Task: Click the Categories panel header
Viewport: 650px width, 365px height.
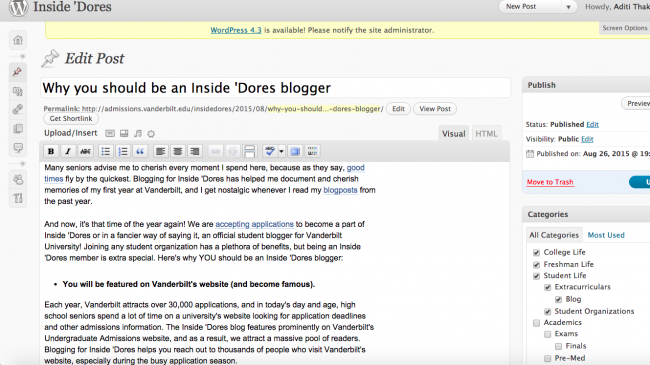Action: (586, 214)
